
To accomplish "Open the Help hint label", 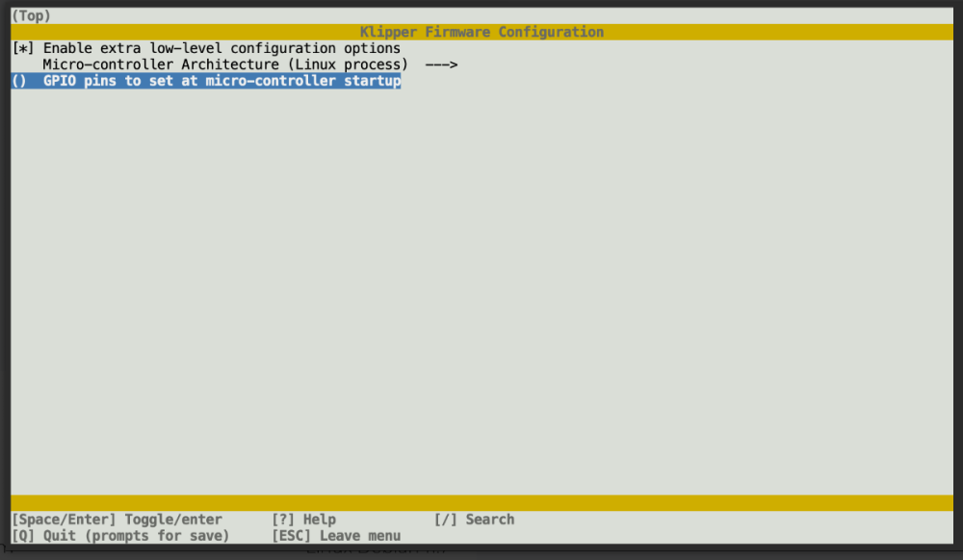I will click(320, 520).
